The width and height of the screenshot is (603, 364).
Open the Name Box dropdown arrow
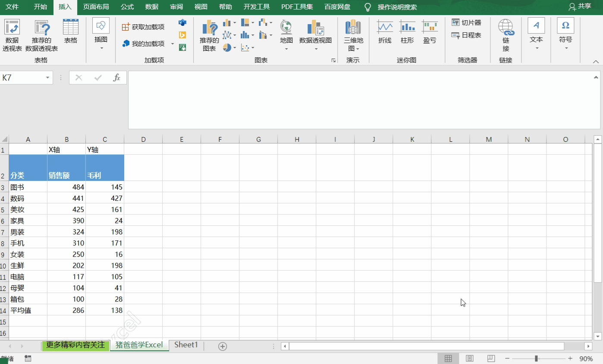point(47,78)
